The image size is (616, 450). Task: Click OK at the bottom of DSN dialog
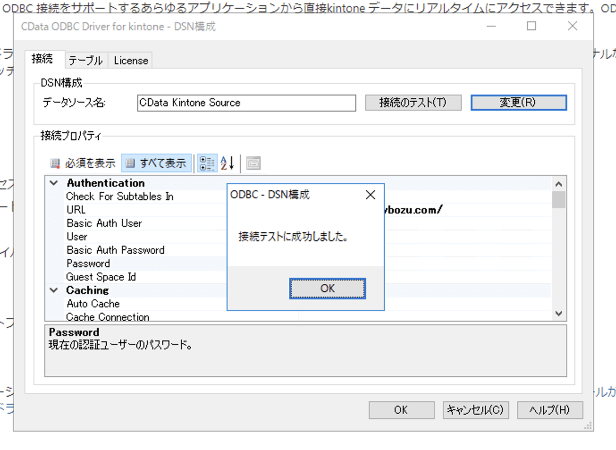pos(402,410)
